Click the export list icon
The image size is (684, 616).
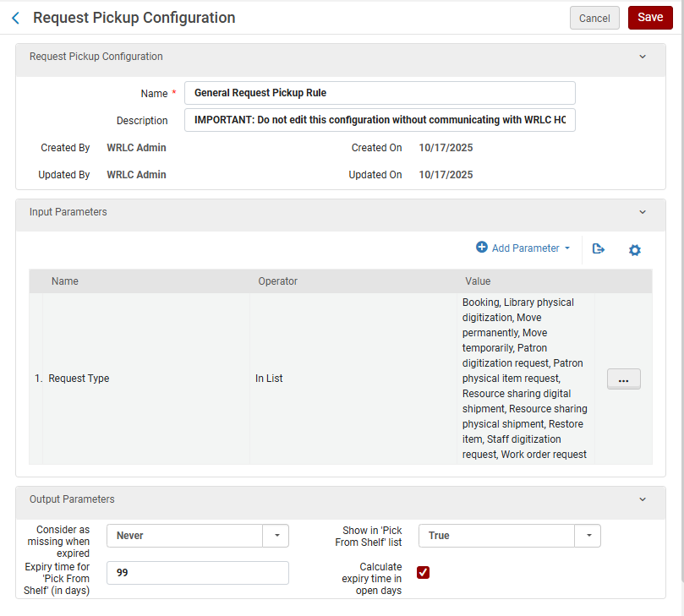click(x=599, y=248)
